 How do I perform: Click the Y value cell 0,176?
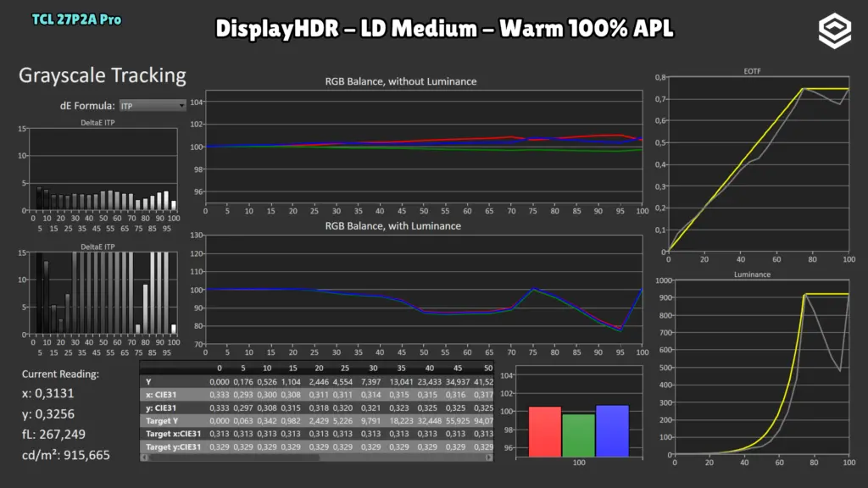tap(243, 382)
